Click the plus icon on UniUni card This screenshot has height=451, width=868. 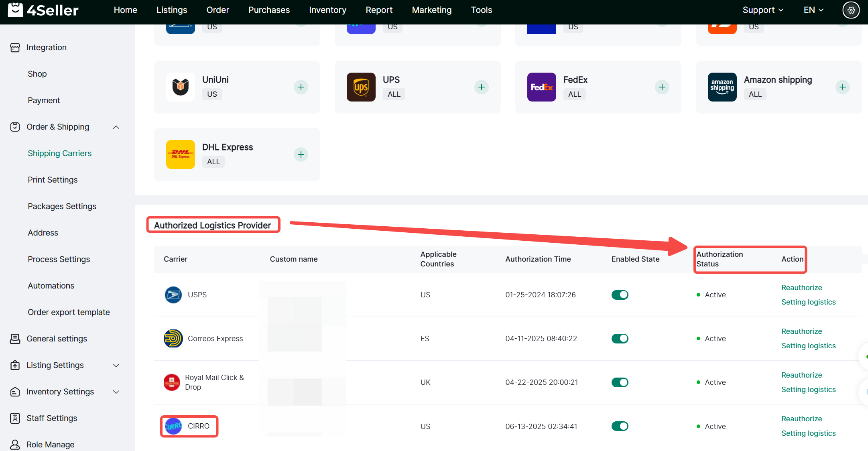pos(301,87)
